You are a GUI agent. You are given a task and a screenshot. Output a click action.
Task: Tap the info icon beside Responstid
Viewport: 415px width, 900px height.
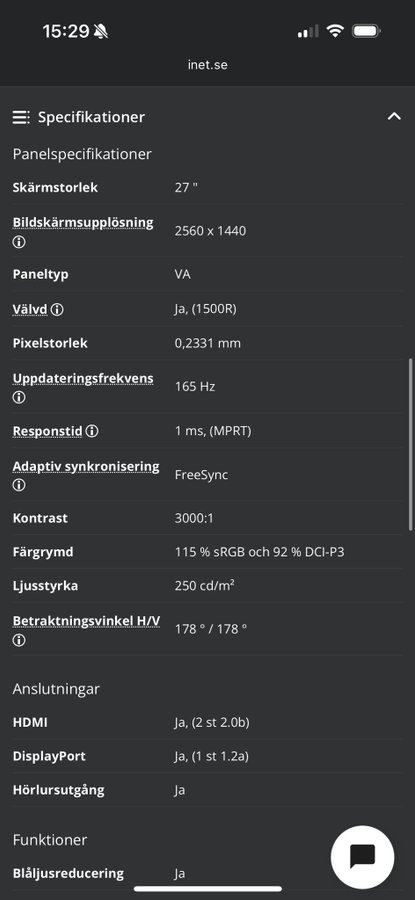click(92, 430)
